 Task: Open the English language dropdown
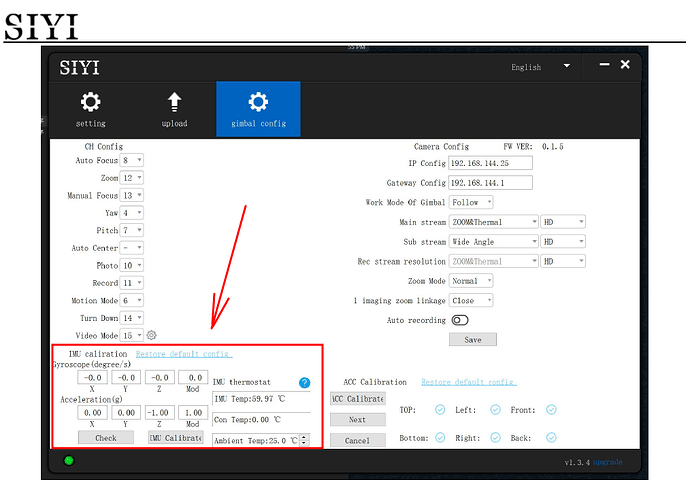(540, 67)
